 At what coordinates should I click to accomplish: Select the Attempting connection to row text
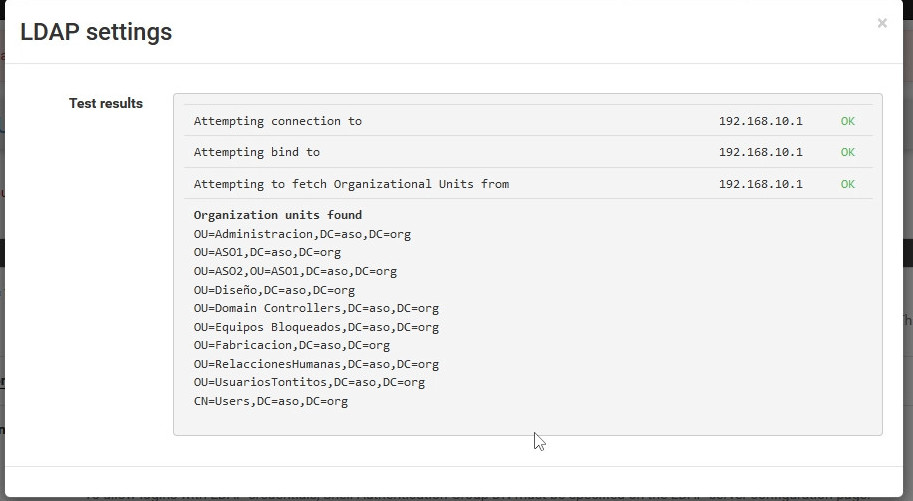pyautogui.click(x=277, y=121)
